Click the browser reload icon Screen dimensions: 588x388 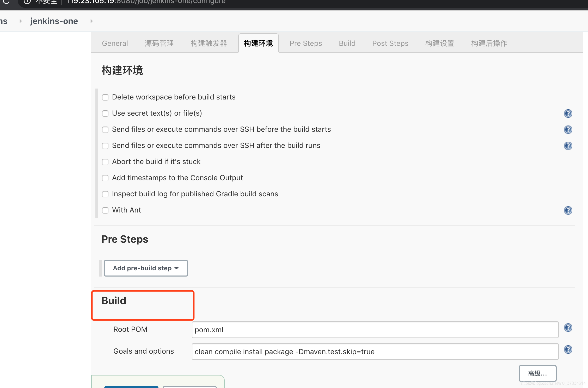[x=6, y=2]
